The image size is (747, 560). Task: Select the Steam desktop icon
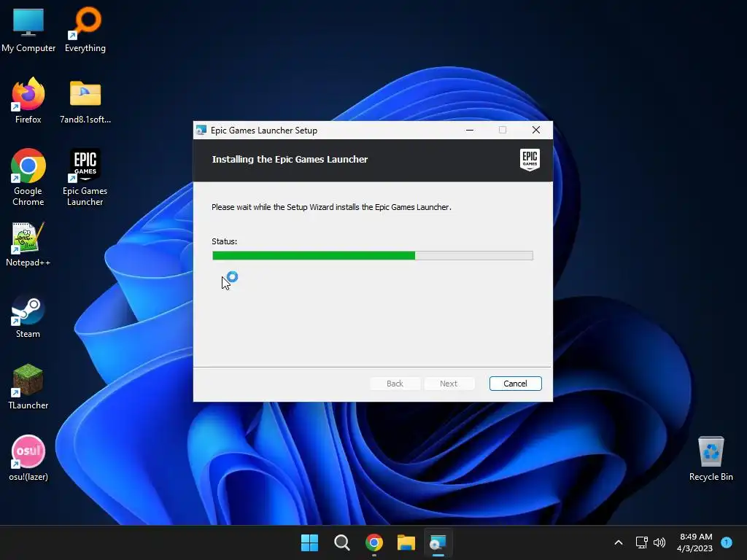coord(28,316)
